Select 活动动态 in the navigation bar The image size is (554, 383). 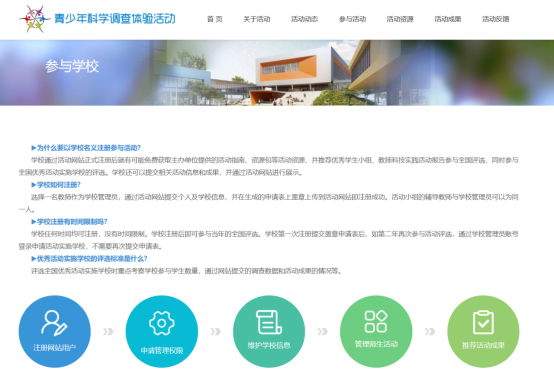(305, 19)
